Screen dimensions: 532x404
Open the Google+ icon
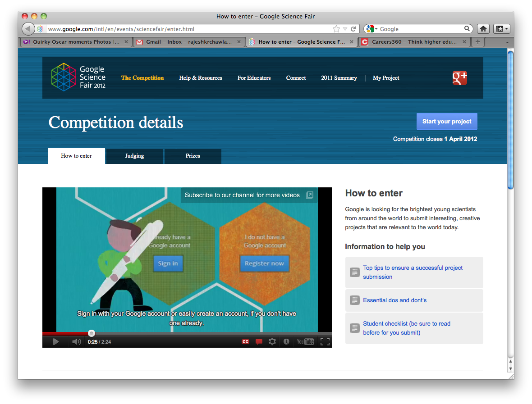click(460, 77)
